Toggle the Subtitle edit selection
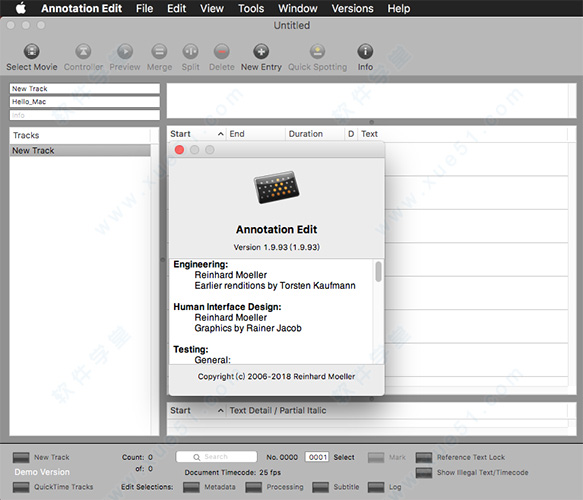 [x=321, y=487]
